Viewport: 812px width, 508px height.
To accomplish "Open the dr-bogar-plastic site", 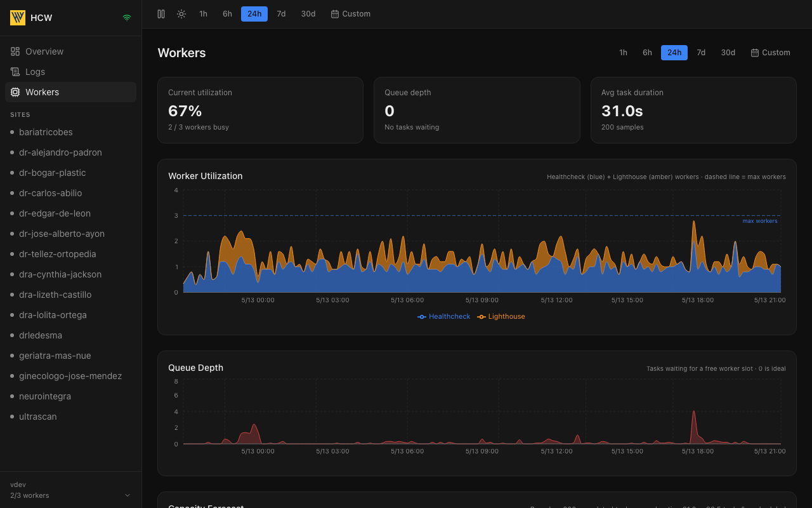I will 70,173.
